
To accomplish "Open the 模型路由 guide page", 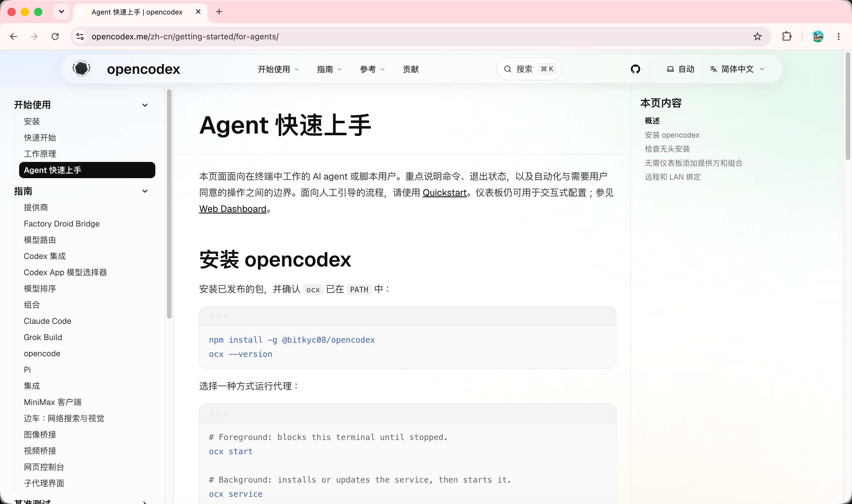I will [40, 240].
